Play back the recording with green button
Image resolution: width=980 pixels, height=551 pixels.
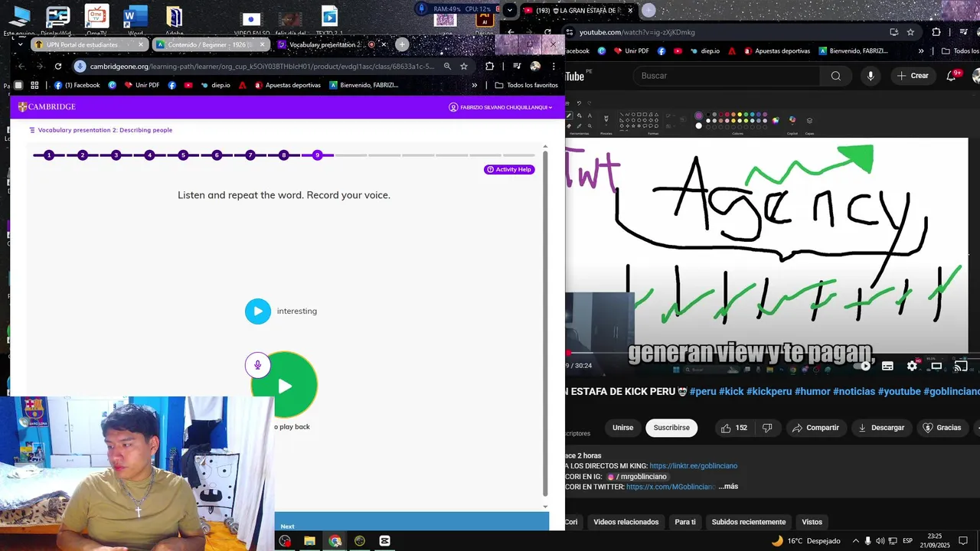coord(285,386)
